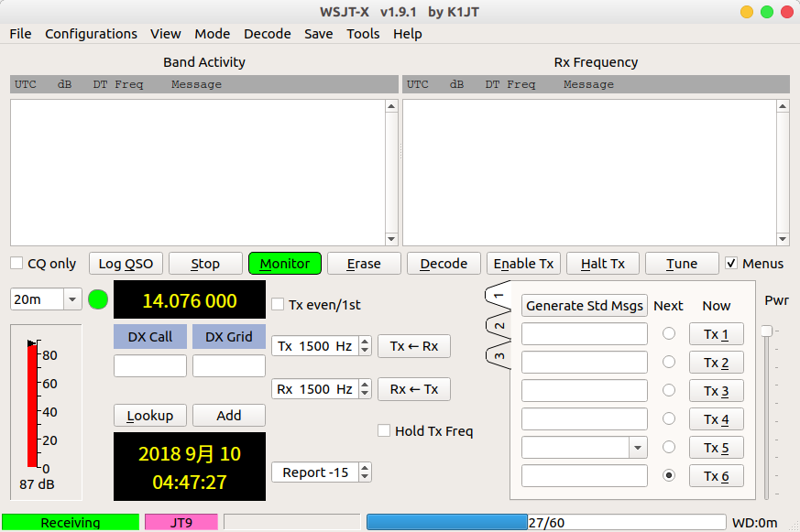The image size is (800, 532).
Task: Open the File menu
Action: pyautogui.click(x=20, y=34)
